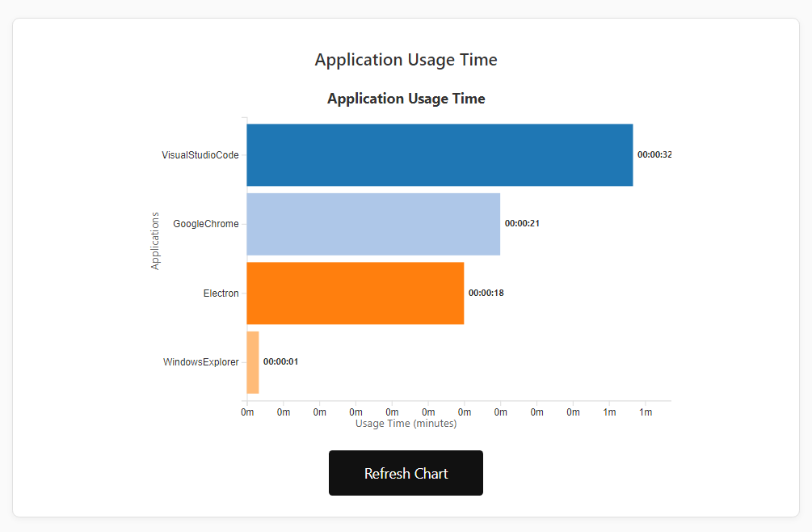Click the GoogleChrome usage bar
This screenshot has width=812, height=532.
(372, 224)
